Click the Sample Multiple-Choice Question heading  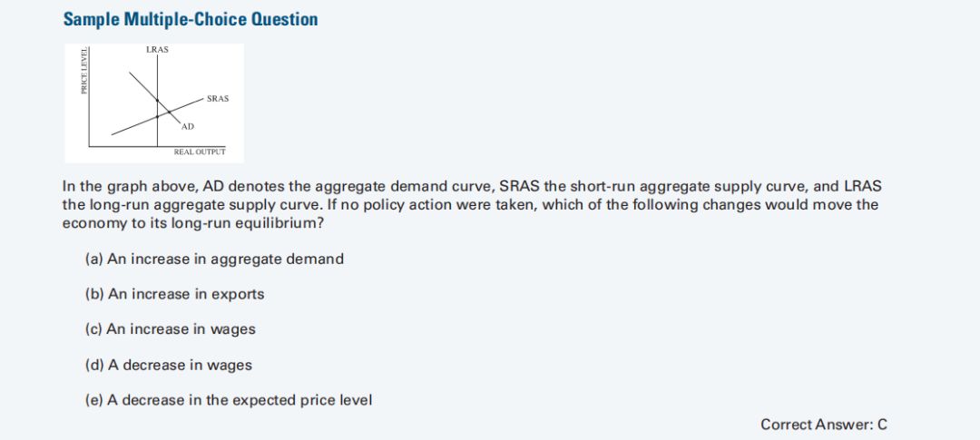[191, 19]
